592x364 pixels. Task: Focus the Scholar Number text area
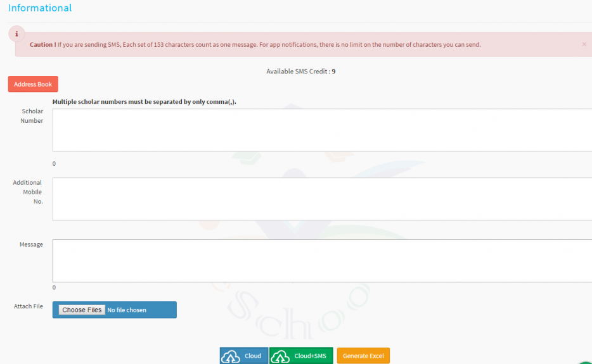tap(322, 130)
